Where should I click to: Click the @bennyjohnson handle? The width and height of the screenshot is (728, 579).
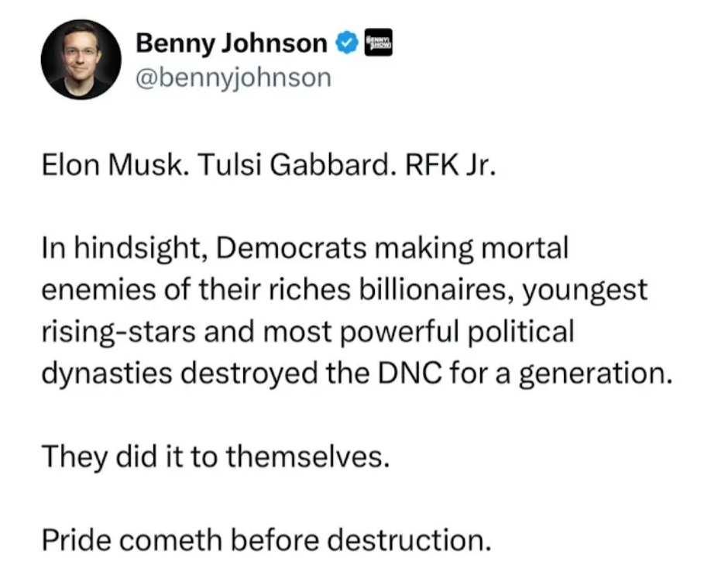tap(233, 78)
